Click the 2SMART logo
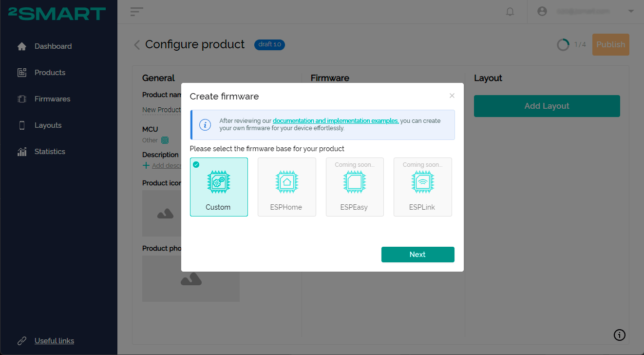 pyautogui.click(x=57, y=14)
